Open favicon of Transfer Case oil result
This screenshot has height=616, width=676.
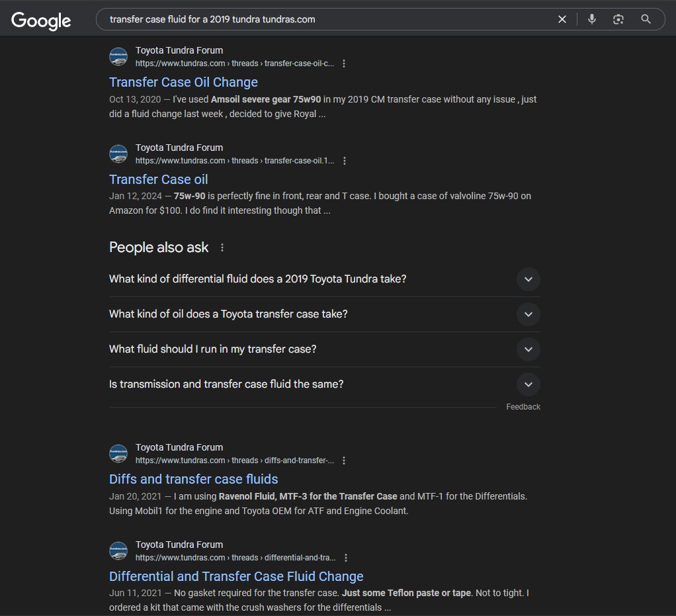click(118, 154)
